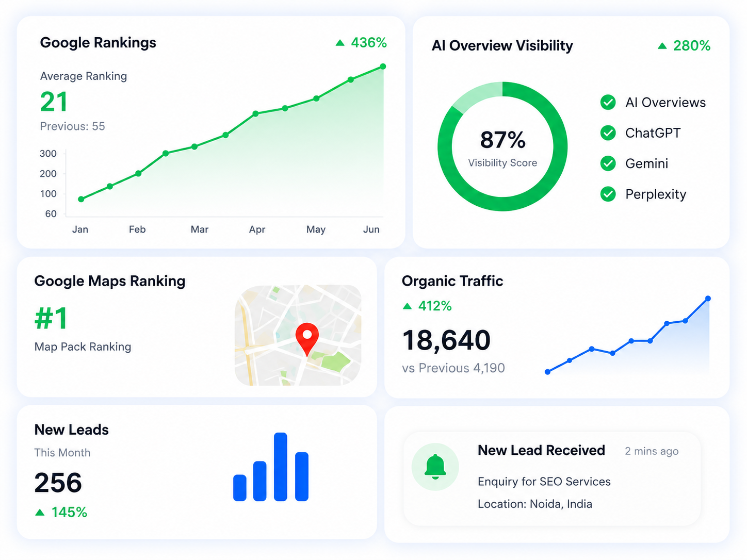
Task: Click the This Month label
Action: point(62,453)
